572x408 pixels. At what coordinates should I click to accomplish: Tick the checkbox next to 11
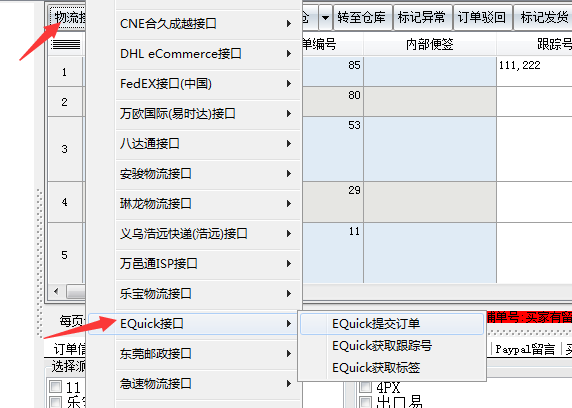56,386
